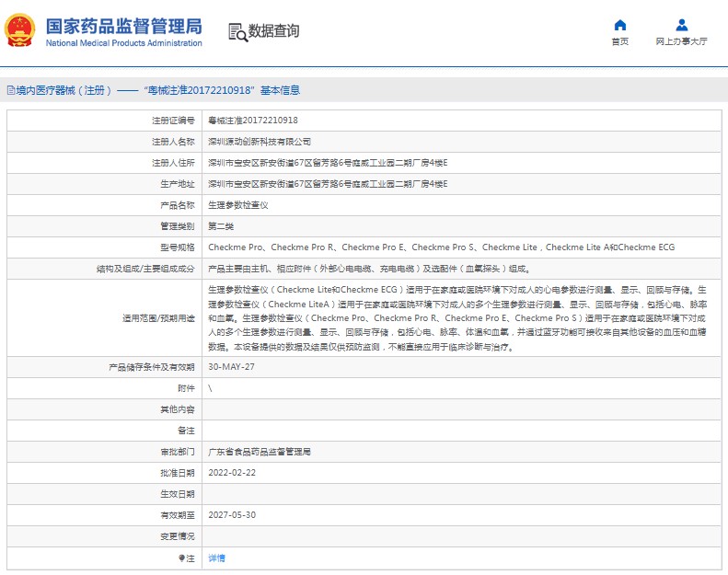Click the 注册人名称 row label
Viewport: 728px width, 575px height.
[173, 142]
